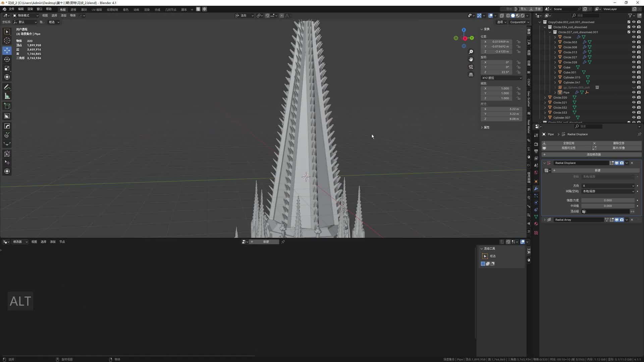The image size is (644, 362).
Task: Expand the Circle.020 tree item
Action: click(x=545, y=98)
